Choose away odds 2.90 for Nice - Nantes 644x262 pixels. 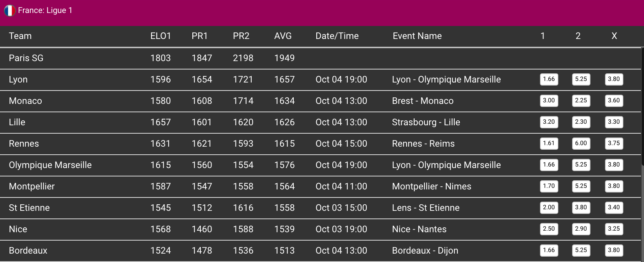click(581, 229)
